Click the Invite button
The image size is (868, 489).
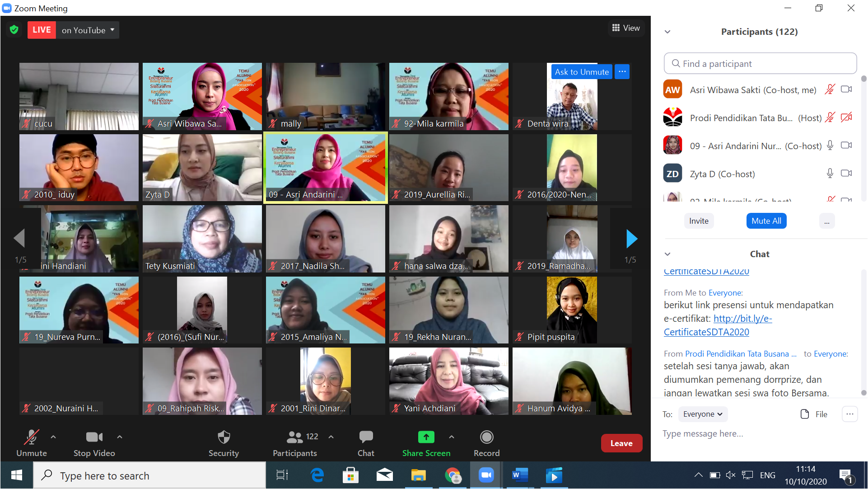pos(699,221)
